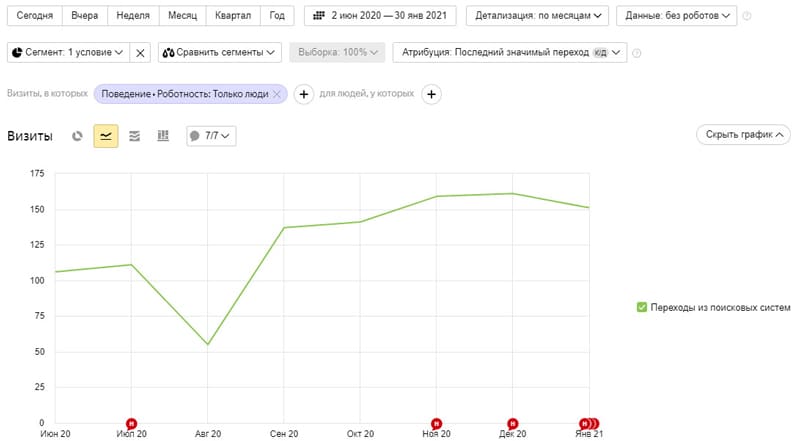Expand the Атрибуция: Последний значимый переход dropdown
This screenshot has height=441, width=800.
point(510,53)
